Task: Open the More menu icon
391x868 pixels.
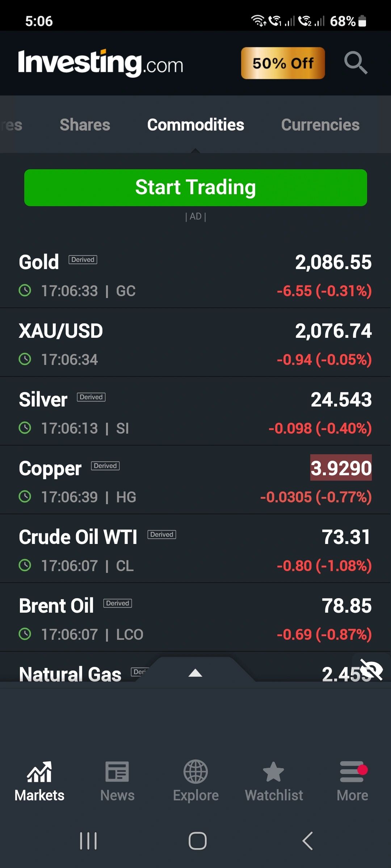Action: point(353,771)
